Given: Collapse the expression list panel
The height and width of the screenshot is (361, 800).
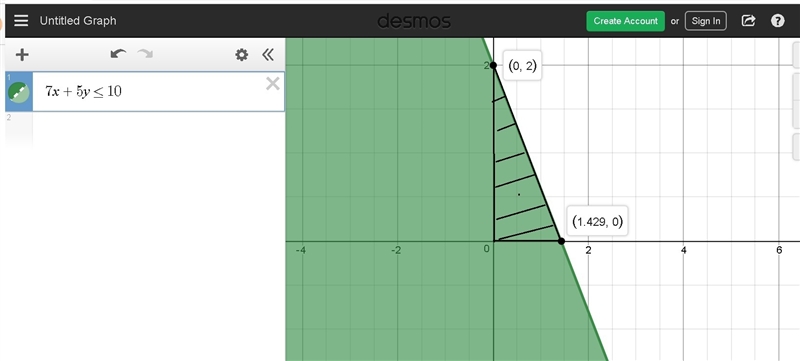Looking at the screenshot, I should click(x=268, y=55).
